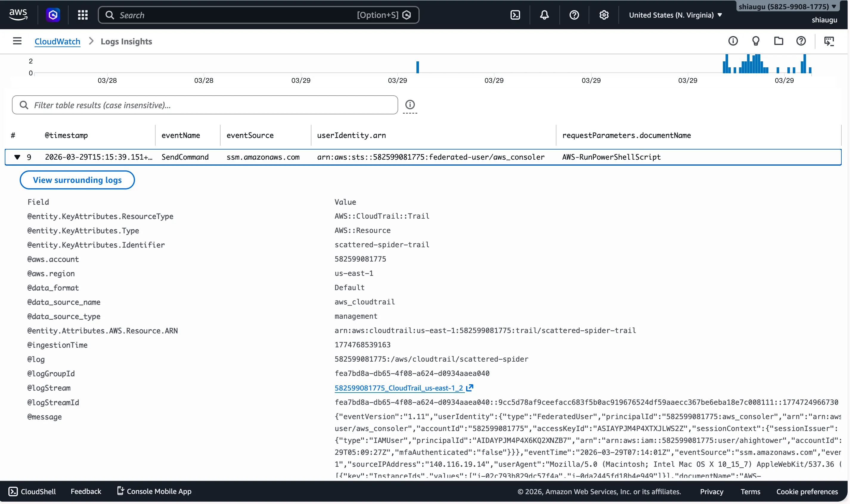Click the Logs Insights breadcrumb text

pyautogui.click(x=126, y=41)
